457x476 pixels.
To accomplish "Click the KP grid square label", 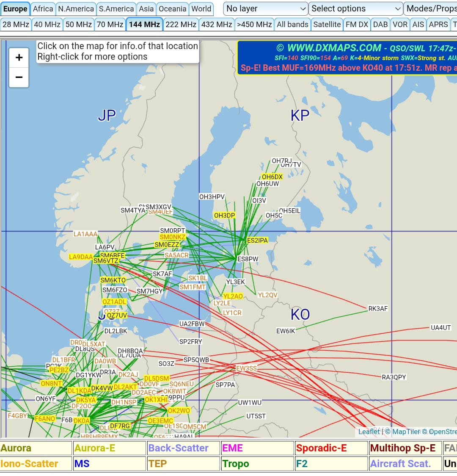I will click(x=300, y=115).
